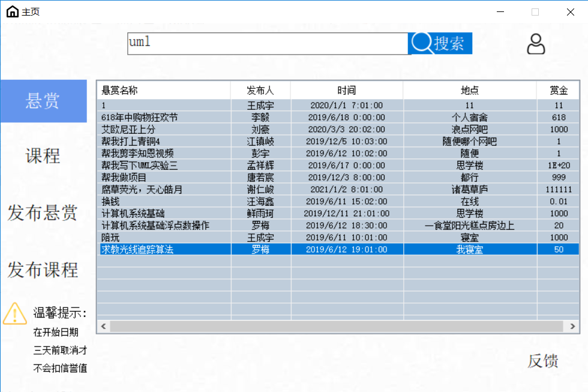588x392 pixels.
Task: Click publisher cell 谢仁峻
Action: coord(260,190)
